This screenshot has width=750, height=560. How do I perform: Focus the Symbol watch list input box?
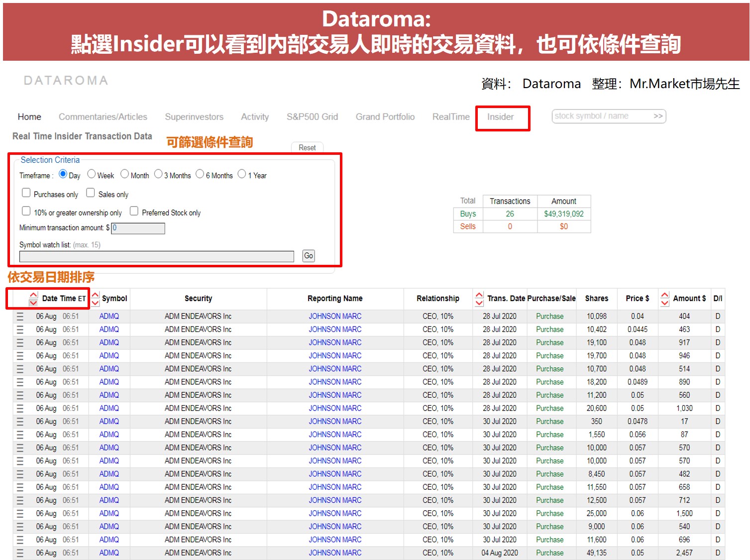pos(157,256)
